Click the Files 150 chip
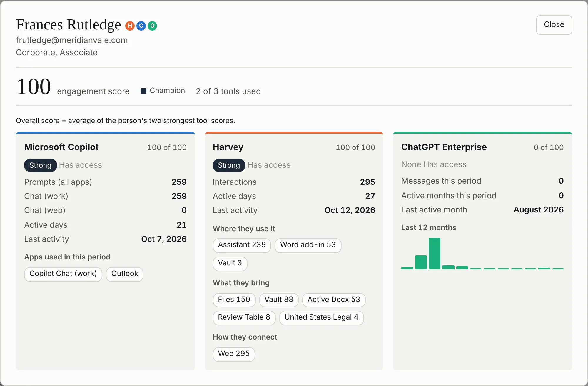 (x=234, y=300)
